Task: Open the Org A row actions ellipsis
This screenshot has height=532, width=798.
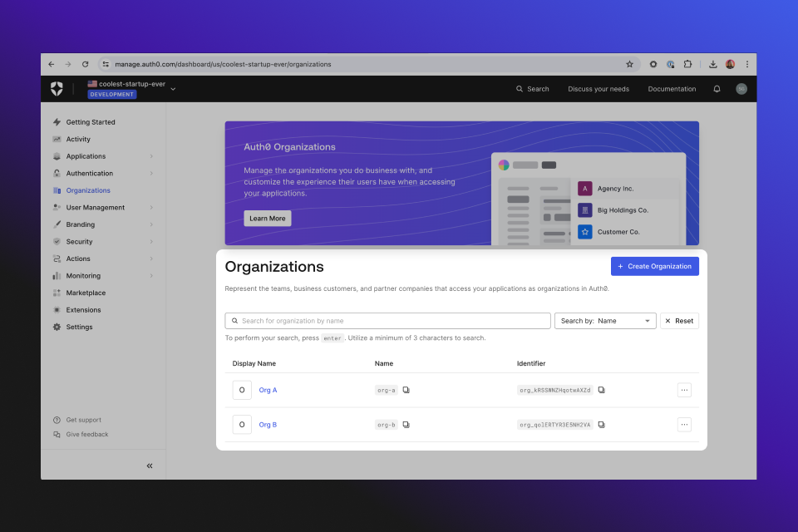Action: (684, 390)
